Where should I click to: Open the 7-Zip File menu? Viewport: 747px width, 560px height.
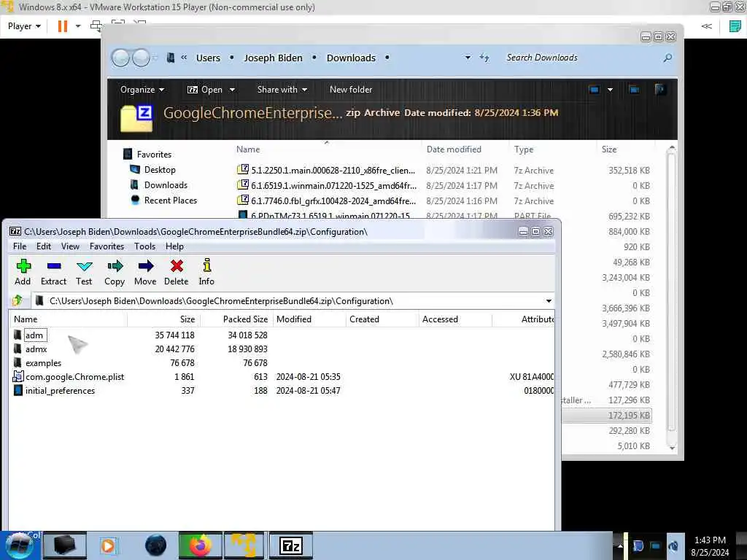point(20,246)
